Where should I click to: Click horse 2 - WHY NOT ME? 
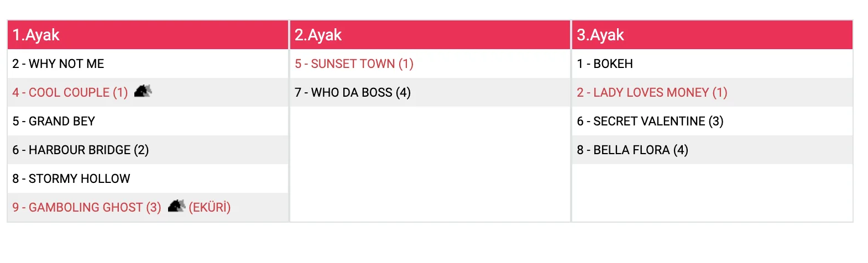(x=58, y=64)
